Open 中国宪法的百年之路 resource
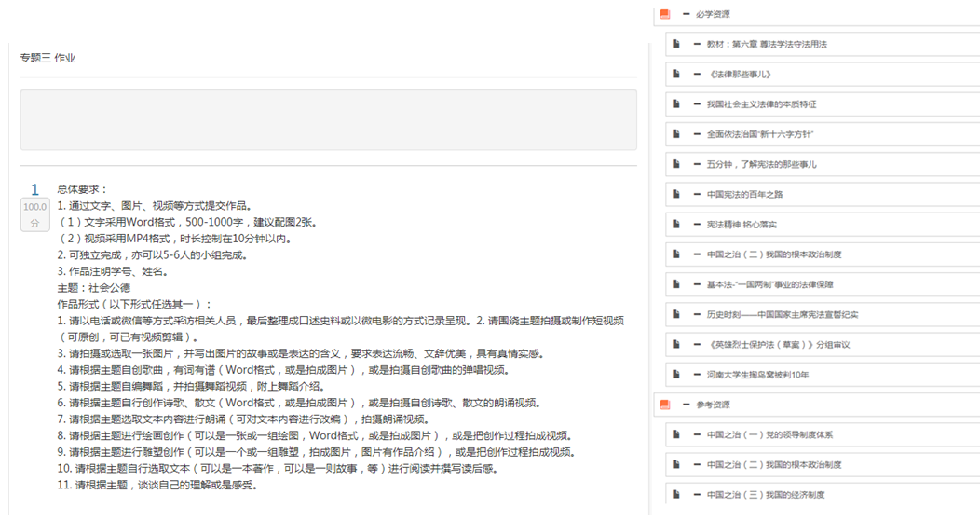Image resolution: width=980 pixels, height=522 pixels. pos(744,195)
